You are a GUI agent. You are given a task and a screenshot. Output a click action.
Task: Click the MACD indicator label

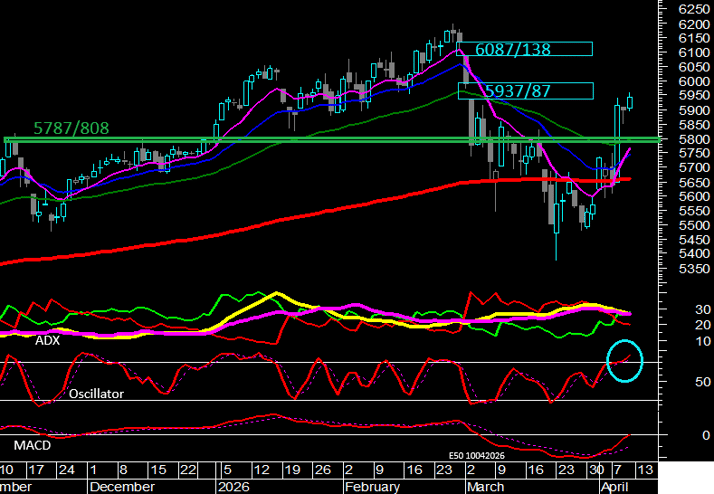pyautogui.click(x=31, y=443)
